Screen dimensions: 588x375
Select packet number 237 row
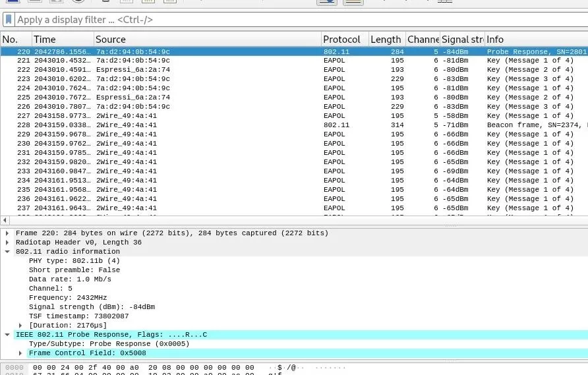point(294,208)
